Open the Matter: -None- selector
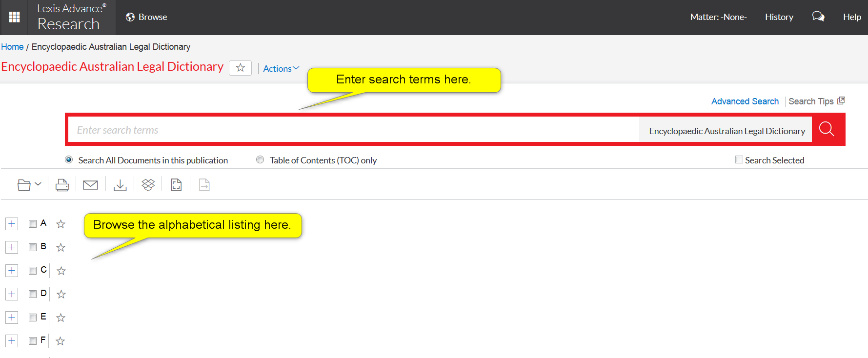The image size is (868, 358). (x=718, y=17)
